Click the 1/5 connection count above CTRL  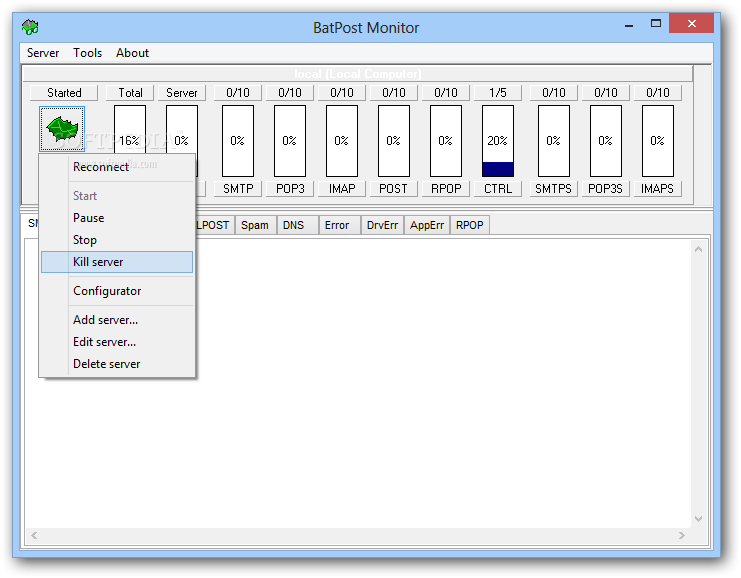point(498,93)
